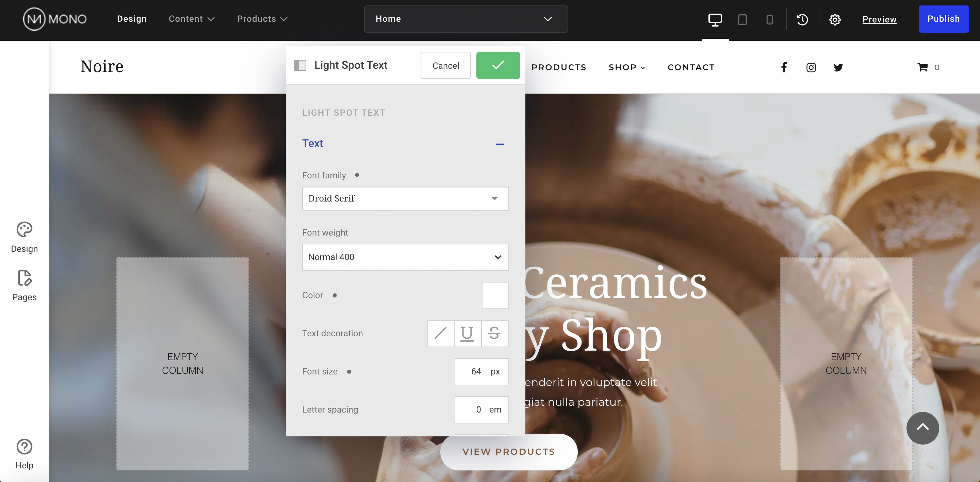
Task: Switch to tablet view
Action: [742, 19]
